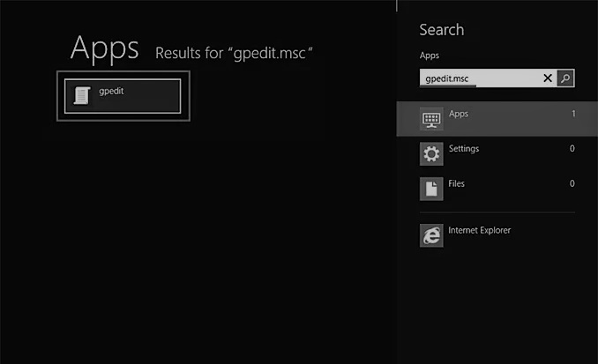Select the Internet Explorer icon
The width and height of the screenshot is (598, 364).
click(431, 235)
